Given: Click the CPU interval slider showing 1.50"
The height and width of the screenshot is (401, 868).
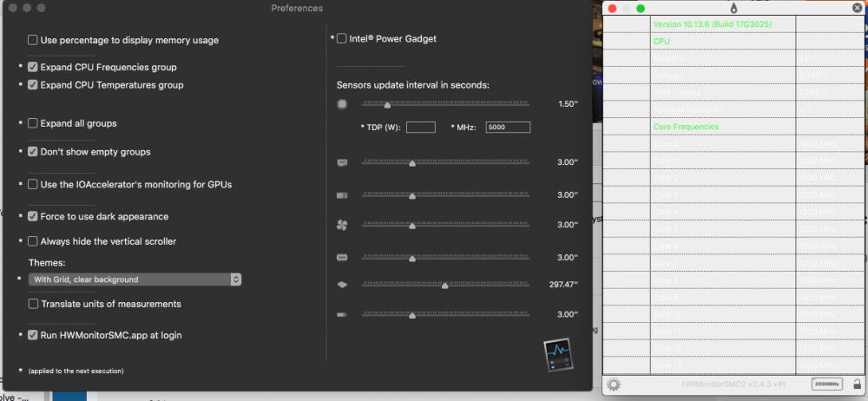Looking at the screenshot, I should point(445,104).
